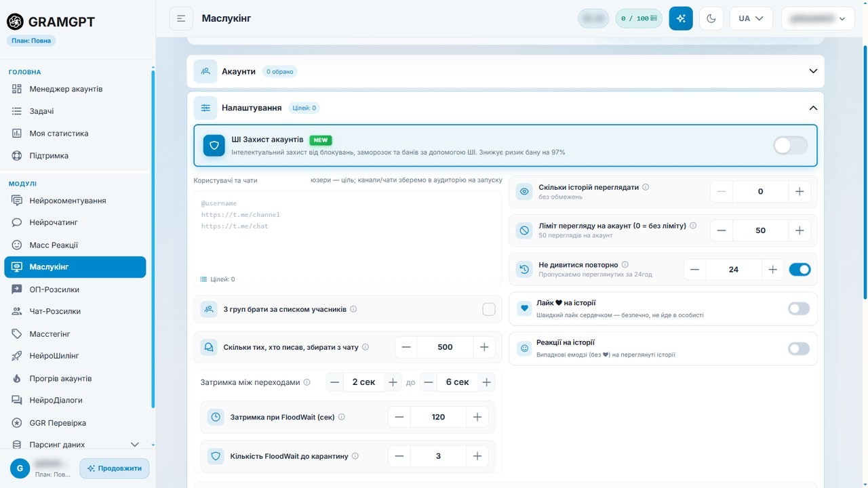Click the AI sparkle button in header
Screen dimensions: 868x488
click(681, 18)
